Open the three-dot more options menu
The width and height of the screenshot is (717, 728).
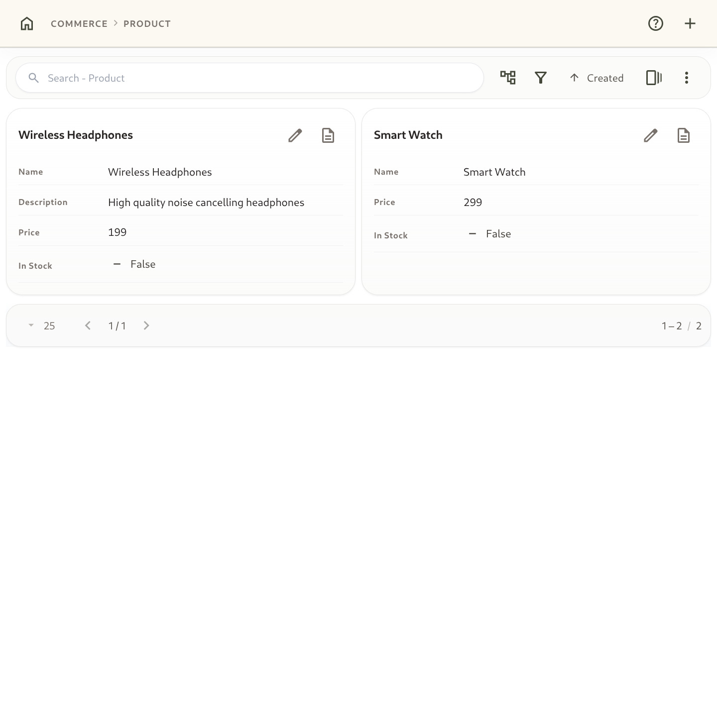click(687, 78)
